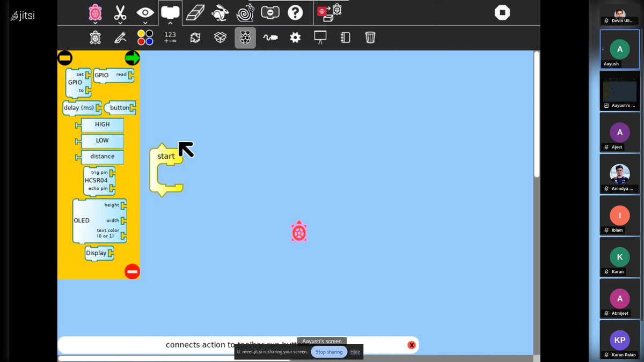This screenshot has height=362, width=644.
Task: Select the colors palette icon
Action: click(145, 38)
